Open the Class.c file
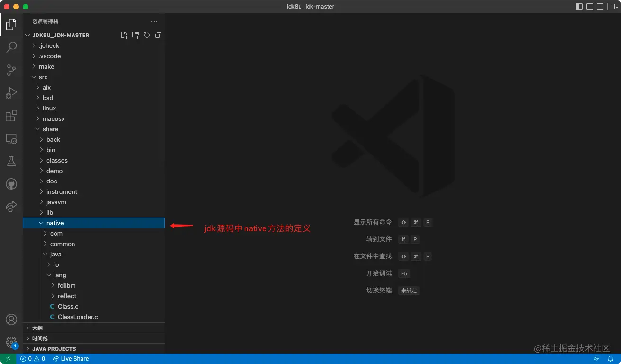Viewport: 621px width, 364px height. click(x=94, y=306)
